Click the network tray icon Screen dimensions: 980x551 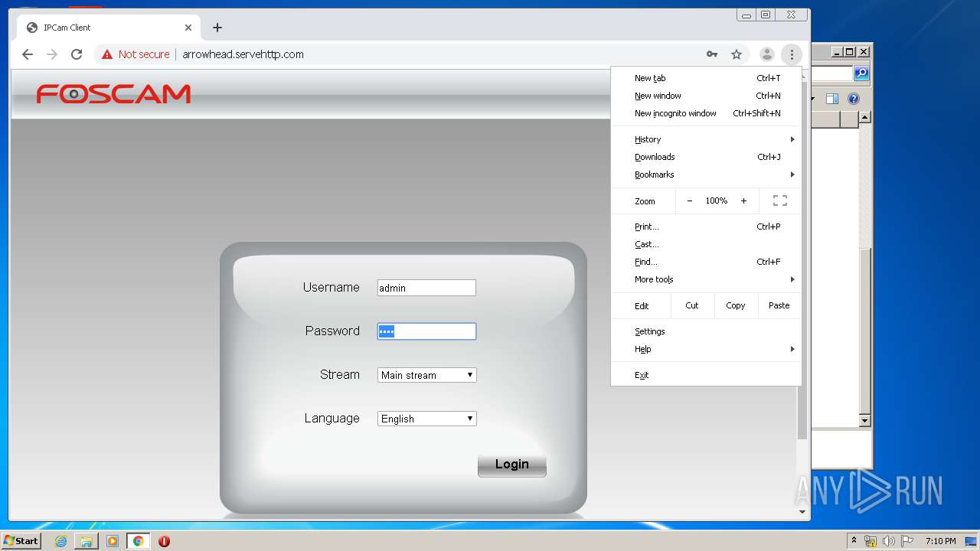pos(871,541)
